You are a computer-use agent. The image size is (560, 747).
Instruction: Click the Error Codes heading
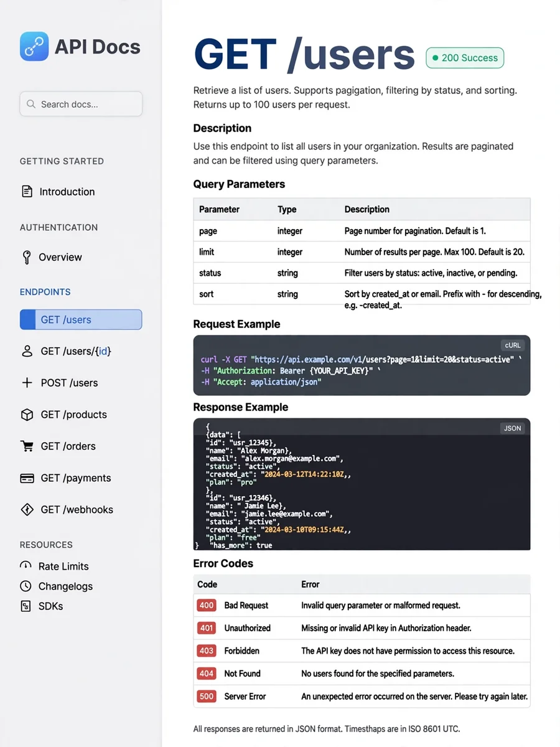223,563
